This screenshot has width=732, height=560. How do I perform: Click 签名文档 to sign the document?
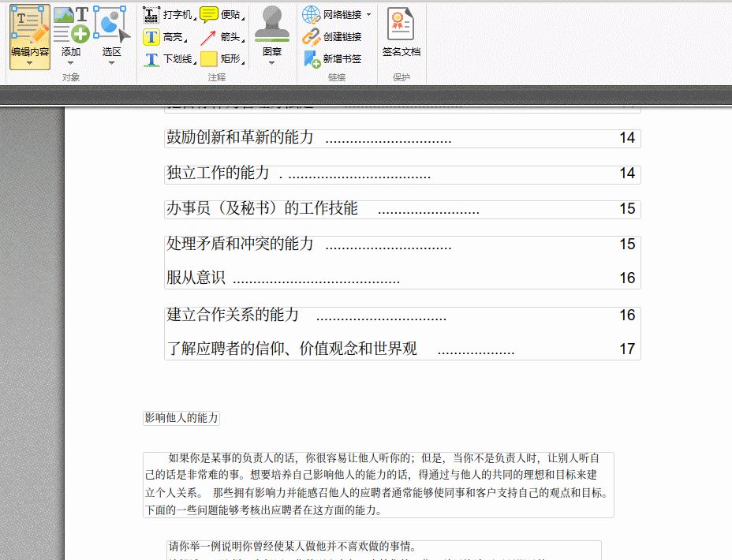pos(401,32)
